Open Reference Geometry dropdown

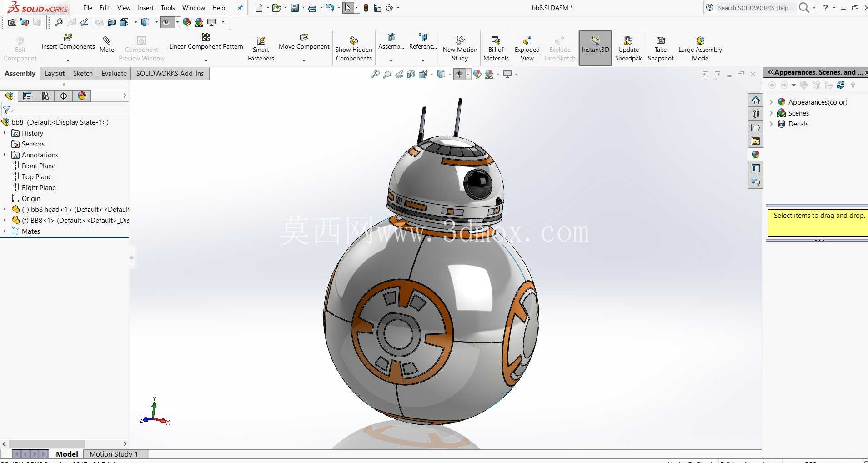[423, 61]
